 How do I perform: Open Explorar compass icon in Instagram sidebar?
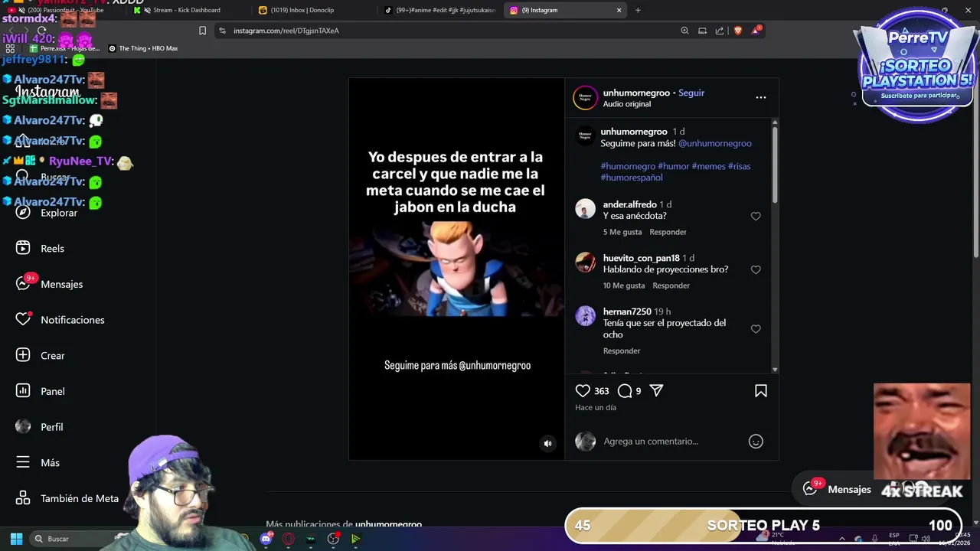(23, 213)
